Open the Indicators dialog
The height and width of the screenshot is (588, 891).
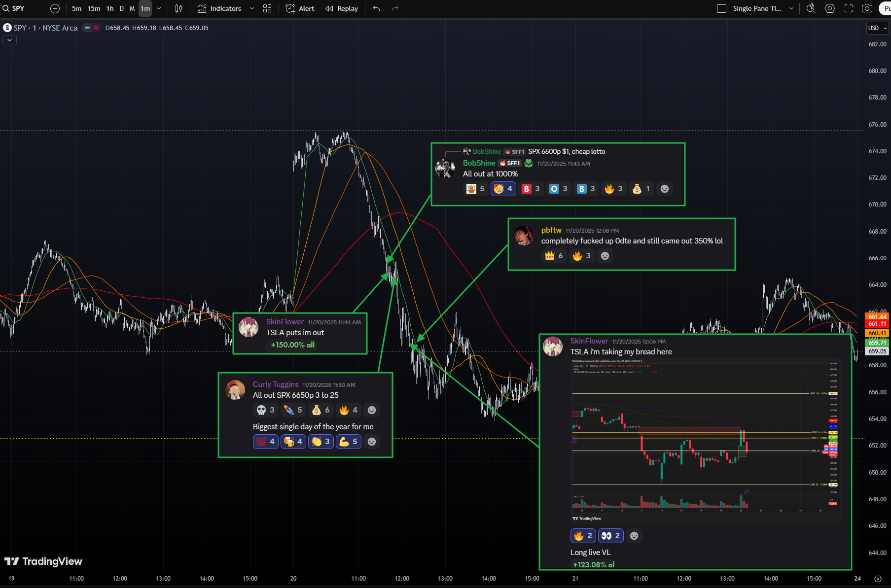[x=219, y=8]
